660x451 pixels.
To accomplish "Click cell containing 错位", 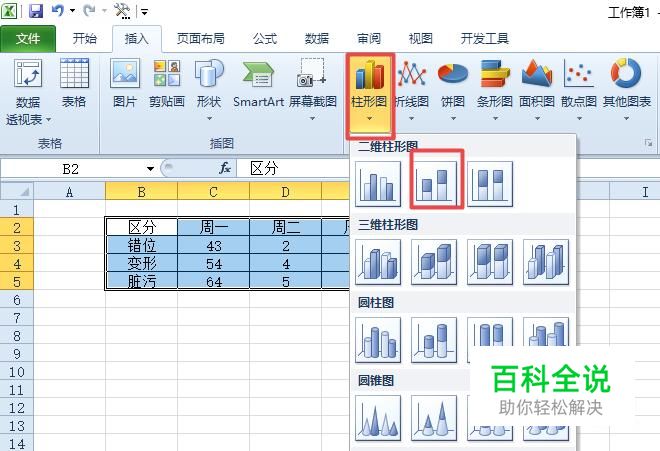I will tap(141, 245).
